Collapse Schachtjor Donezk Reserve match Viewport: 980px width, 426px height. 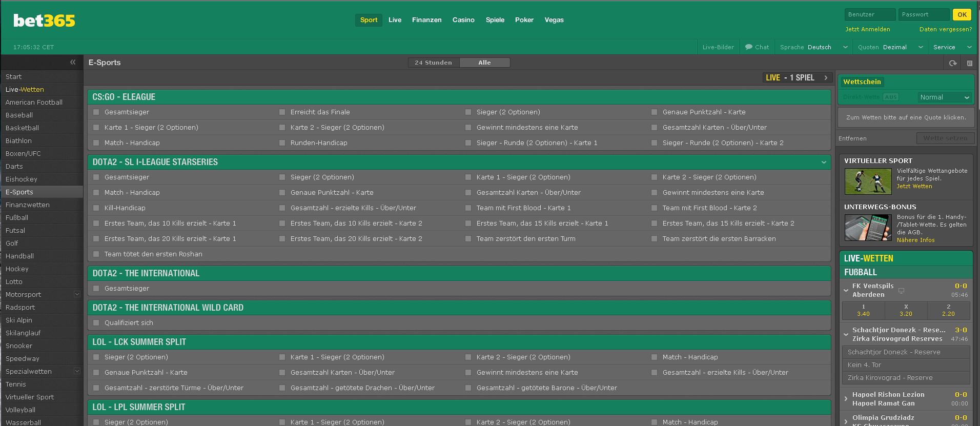coord(846,334)
